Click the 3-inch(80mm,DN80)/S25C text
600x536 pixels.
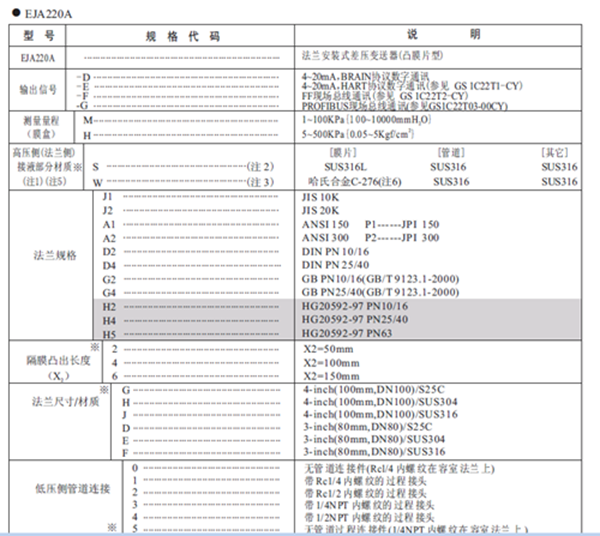click(x=368, y=427)
